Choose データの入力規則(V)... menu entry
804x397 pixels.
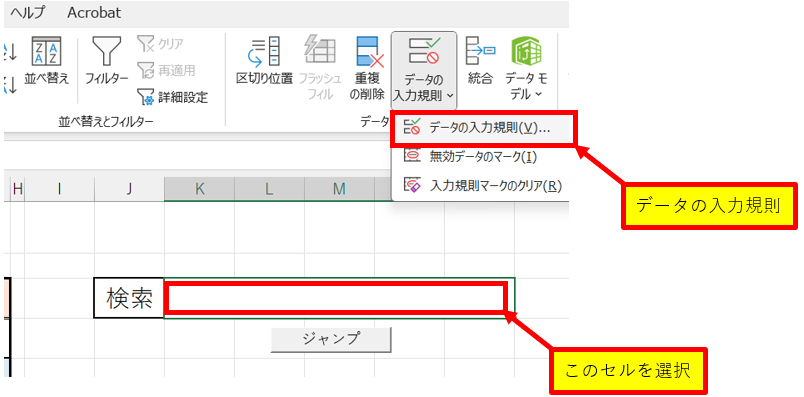[483, 129]
